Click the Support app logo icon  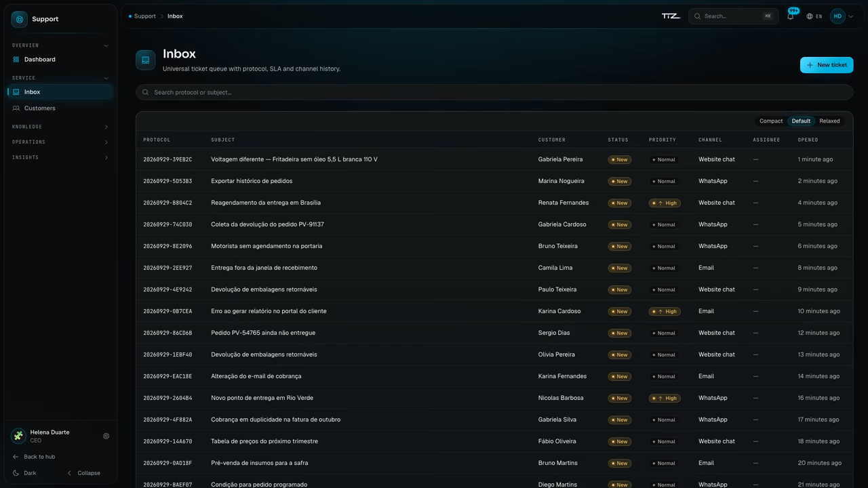(x=19, y=19)
